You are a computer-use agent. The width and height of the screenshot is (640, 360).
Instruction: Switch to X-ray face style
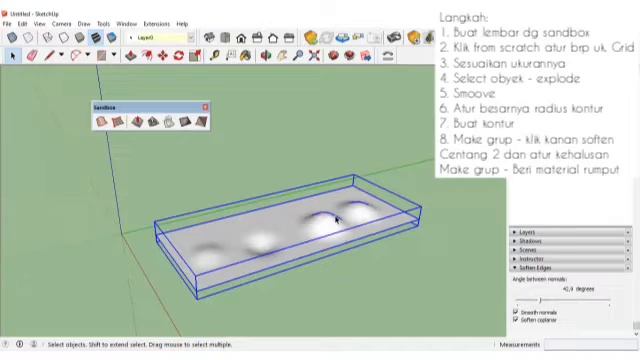pos(12,38)
